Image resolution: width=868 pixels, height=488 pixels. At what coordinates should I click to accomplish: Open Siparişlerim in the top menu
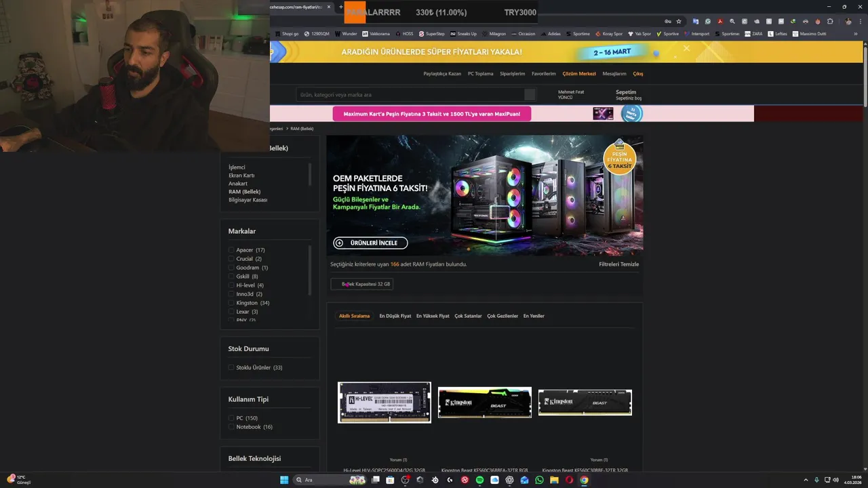(513, 74)
